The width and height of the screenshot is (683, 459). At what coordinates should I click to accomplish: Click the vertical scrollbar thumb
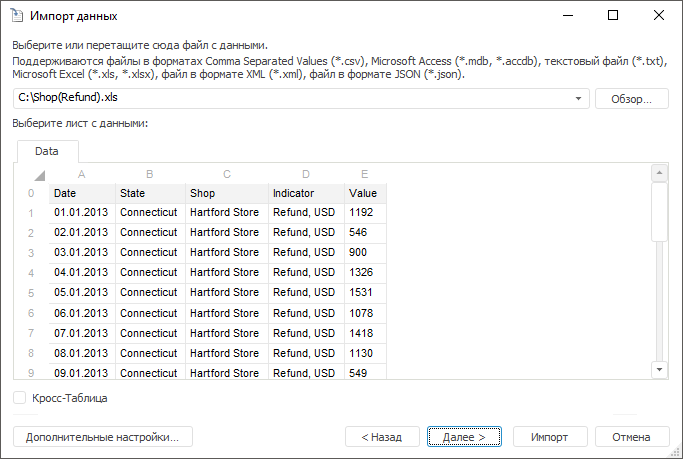click(659, 212)
